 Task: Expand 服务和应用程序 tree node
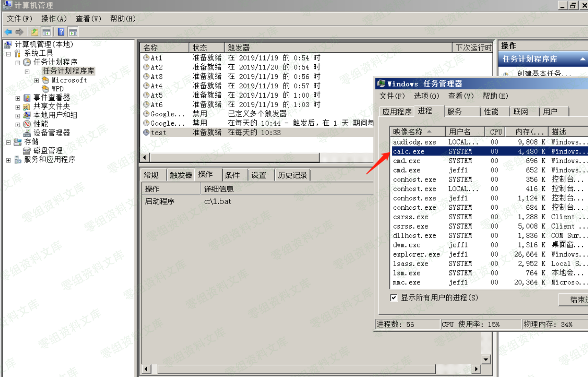click(x=9, y=160)
